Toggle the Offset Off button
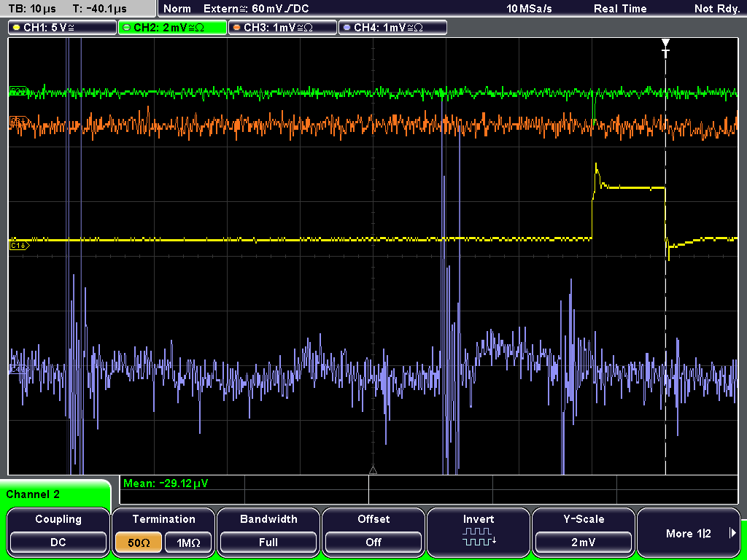 coord(373,542)
